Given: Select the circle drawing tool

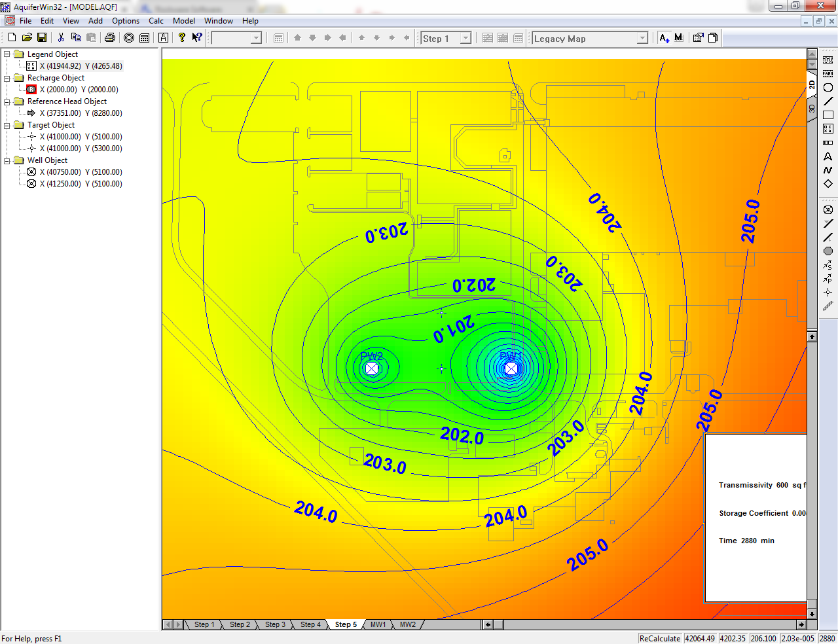Looking at the screenshot, I should (828, 87).
